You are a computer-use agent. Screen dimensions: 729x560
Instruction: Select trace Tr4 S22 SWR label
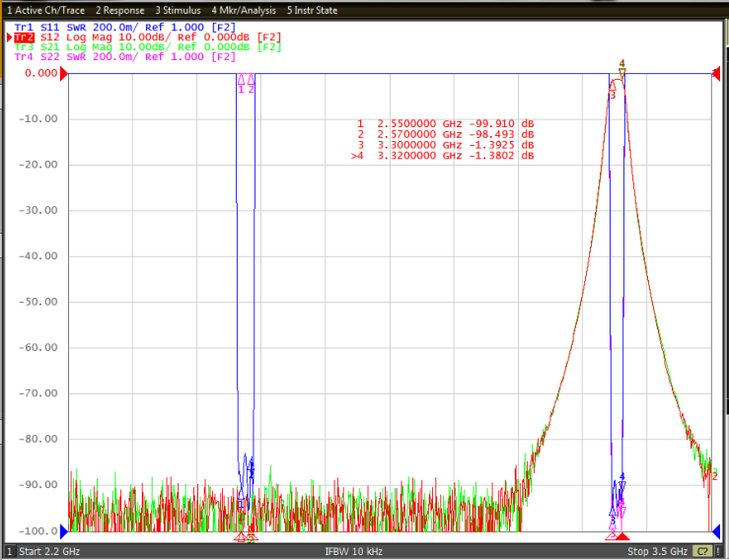point(124,57)
